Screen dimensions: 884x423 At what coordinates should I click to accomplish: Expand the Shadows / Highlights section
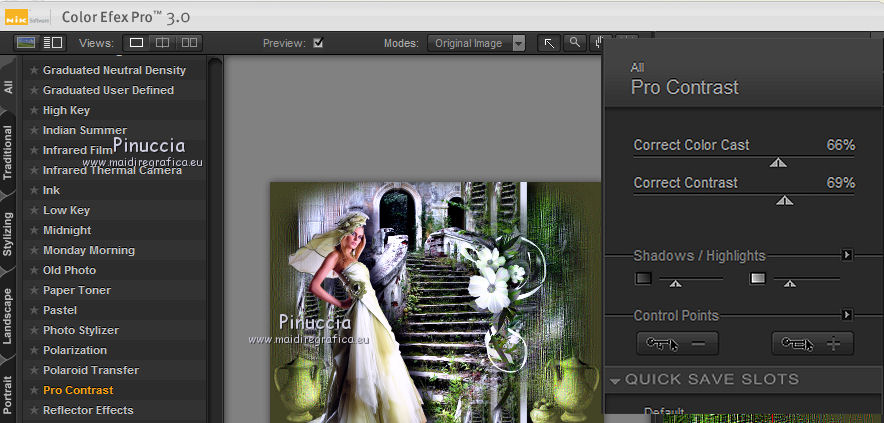[847, 255]
